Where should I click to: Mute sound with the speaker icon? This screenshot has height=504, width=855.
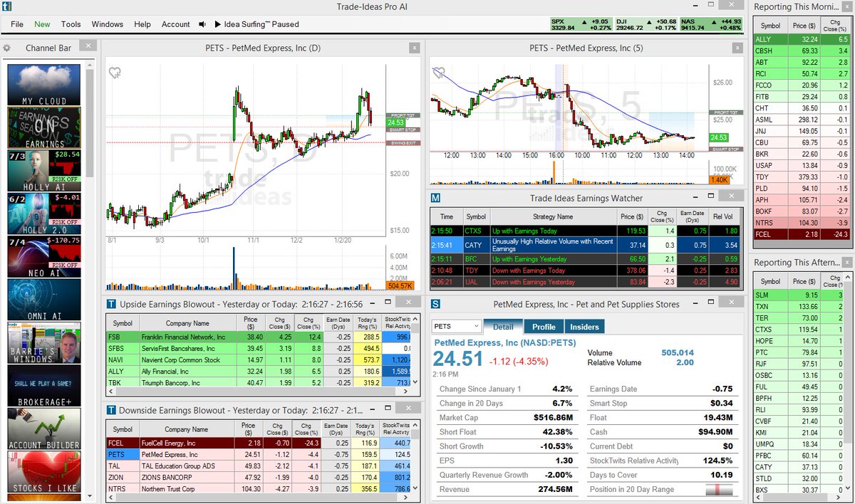click(202, 24)
